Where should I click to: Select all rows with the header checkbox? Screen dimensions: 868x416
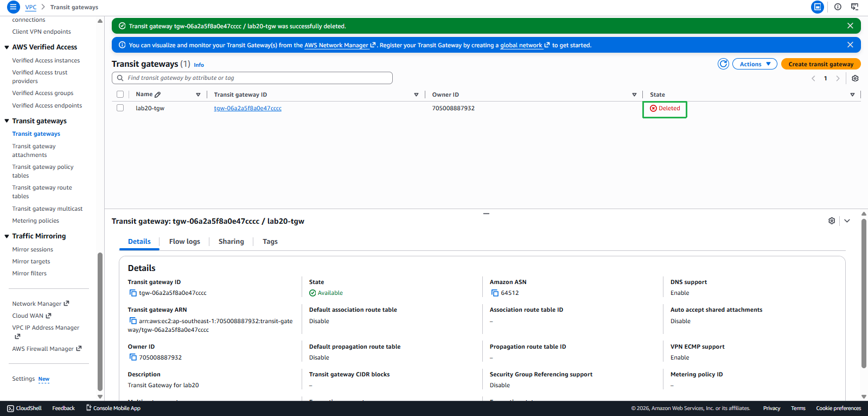click(x=120, y=94)
